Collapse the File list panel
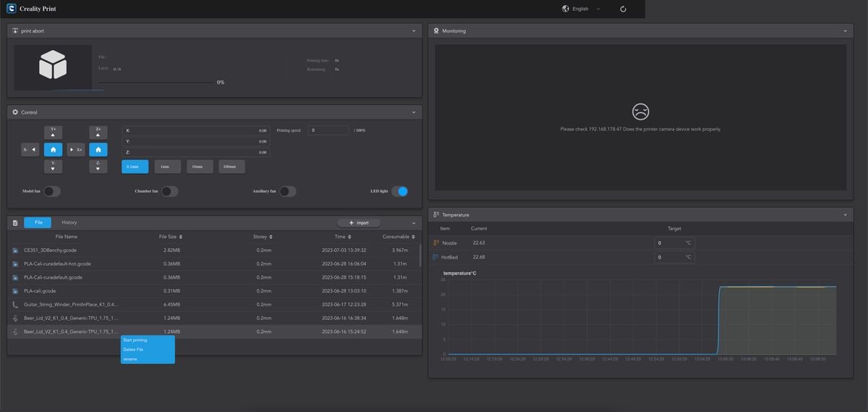Viewport: 868px width, 412px height. 414,223
